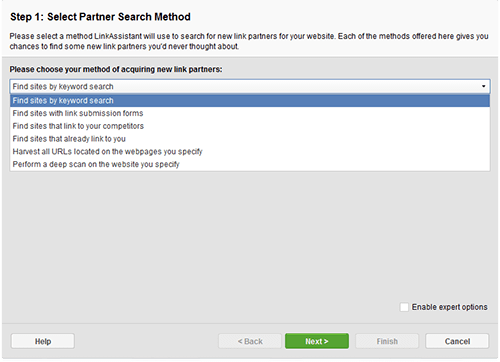Open Help for this wizard
The height and width of the screenshot is (362, 500).
point(43,341)
